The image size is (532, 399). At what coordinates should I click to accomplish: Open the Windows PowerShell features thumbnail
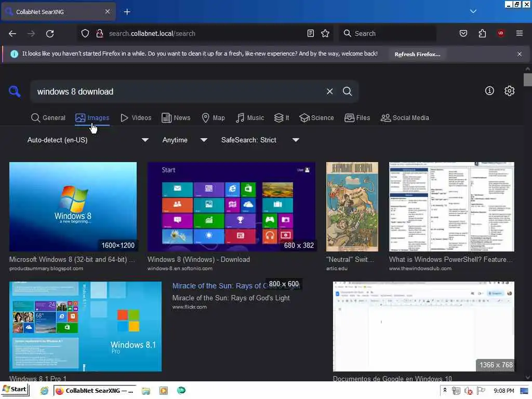451,207
